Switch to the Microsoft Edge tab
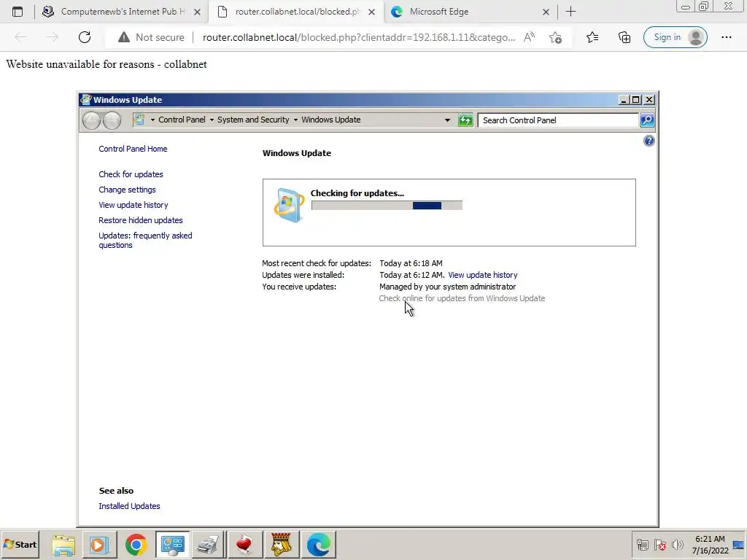 point(470,12)
